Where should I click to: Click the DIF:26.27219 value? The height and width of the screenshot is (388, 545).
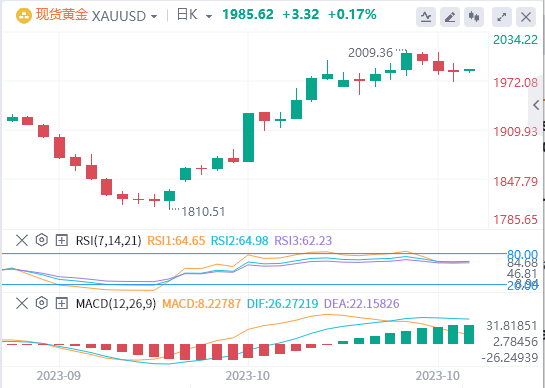click(x=283, y=304)
